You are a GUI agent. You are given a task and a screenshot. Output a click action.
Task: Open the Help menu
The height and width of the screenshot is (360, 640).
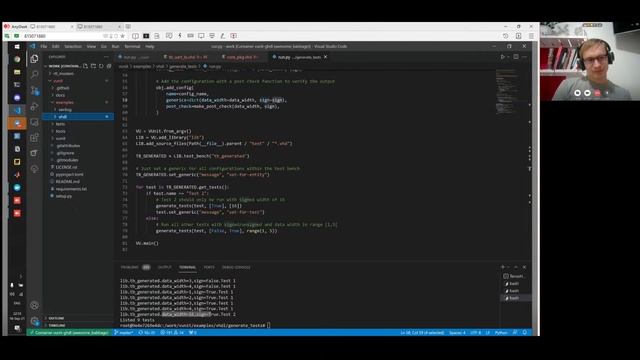[150, 47]
